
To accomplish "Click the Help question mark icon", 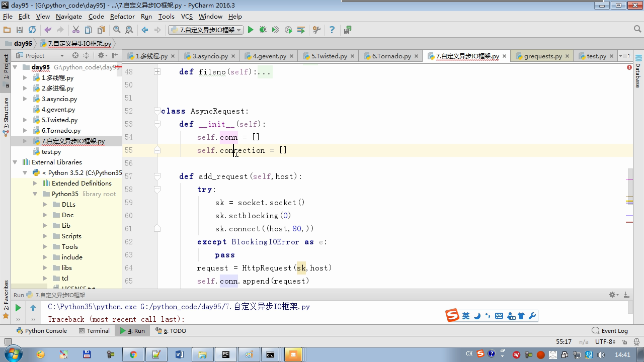I will click(332, 30).
